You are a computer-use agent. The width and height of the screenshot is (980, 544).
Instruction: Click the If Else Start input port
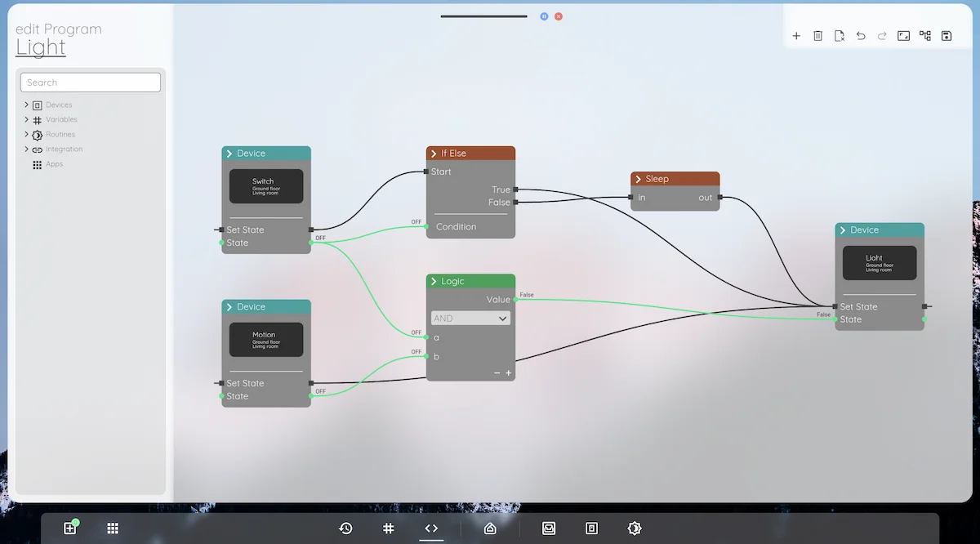click(426, 172)
